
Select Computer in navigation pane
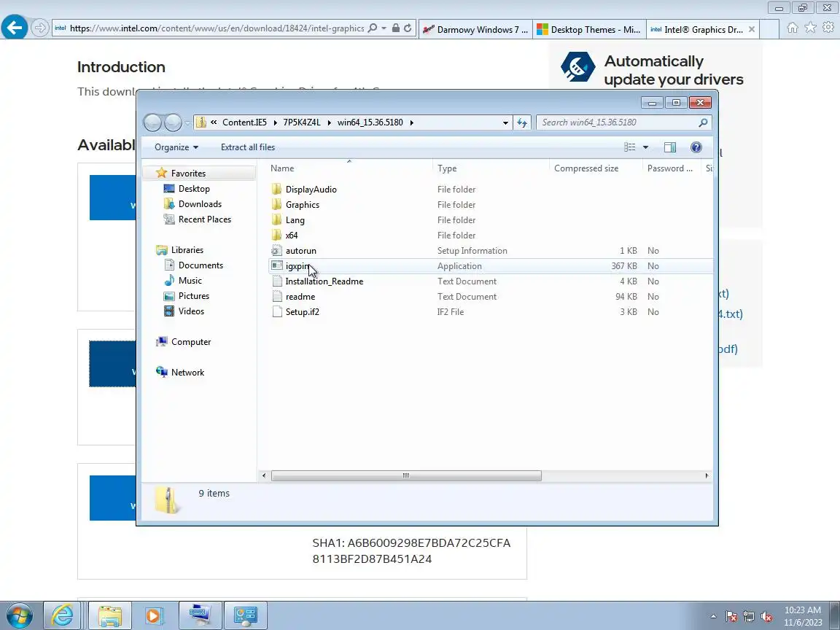[x=191, y=342]
